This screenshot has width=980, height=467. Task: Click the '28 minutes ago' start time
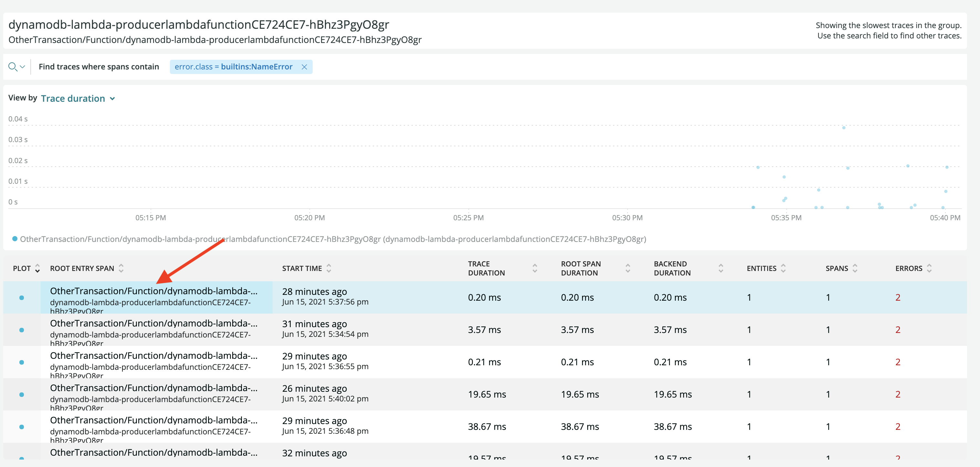click(315, 292)
